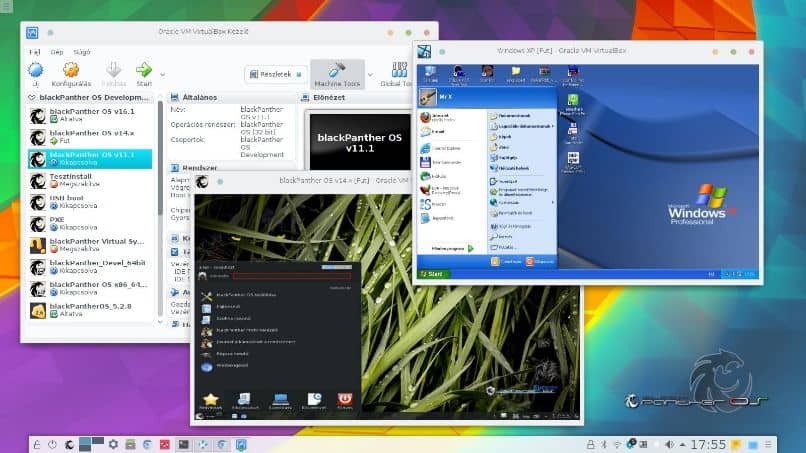Select blackPanther Virtual Sy... machine
The image size is (806, 453).
click(90, 245)
